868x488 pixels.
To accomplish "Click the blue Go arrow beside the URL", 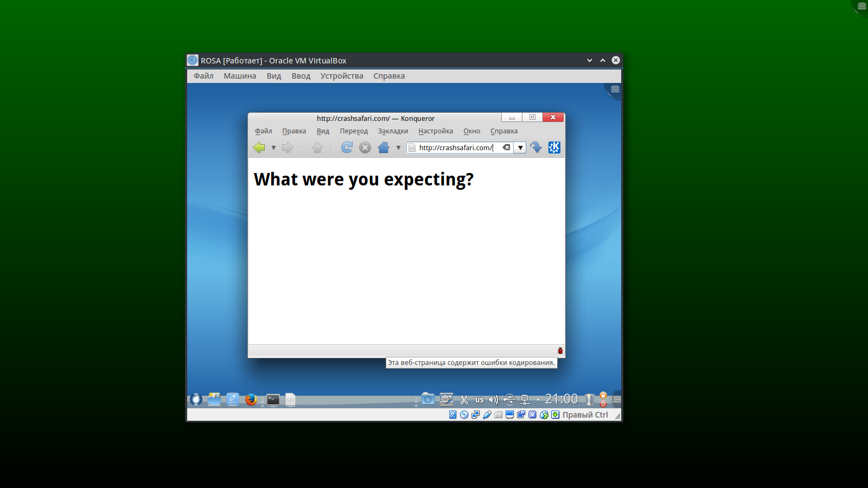I will click(x=536, y=147).
